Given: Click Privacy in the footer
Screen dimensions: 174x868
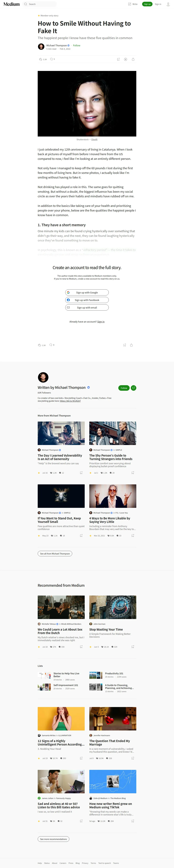Looking at the screenshot, I should tap(85, 863).
